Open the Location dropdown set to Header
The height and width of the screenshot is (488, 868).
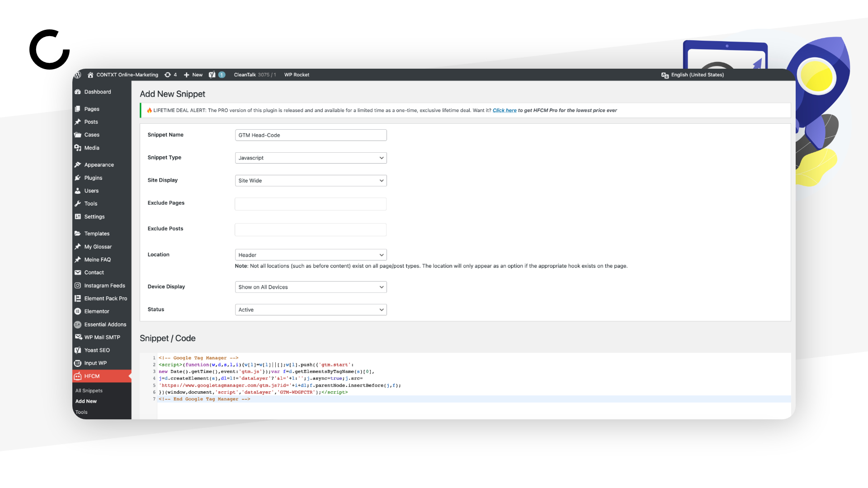(x=311, y=255)
